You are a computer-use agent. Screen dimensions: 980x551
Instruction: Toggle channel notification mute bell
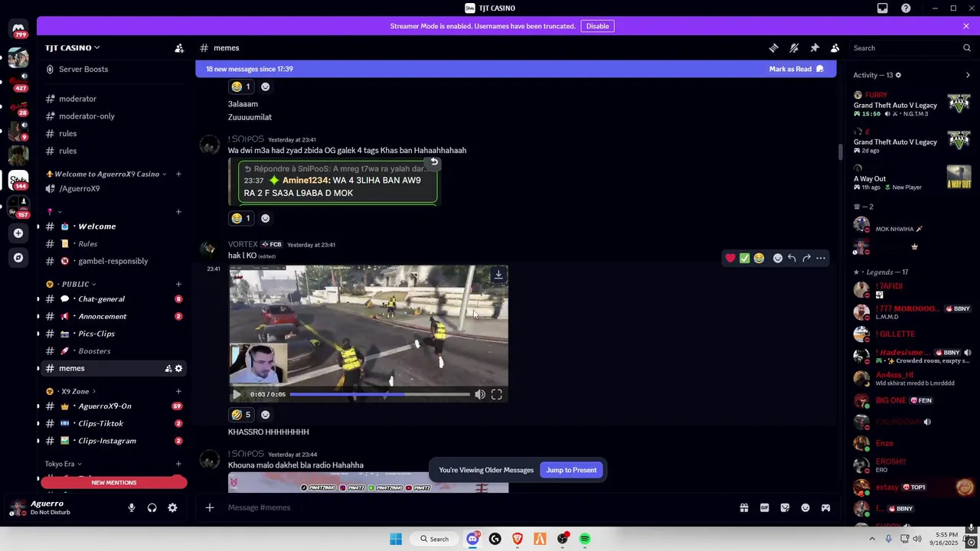[794, 47]
